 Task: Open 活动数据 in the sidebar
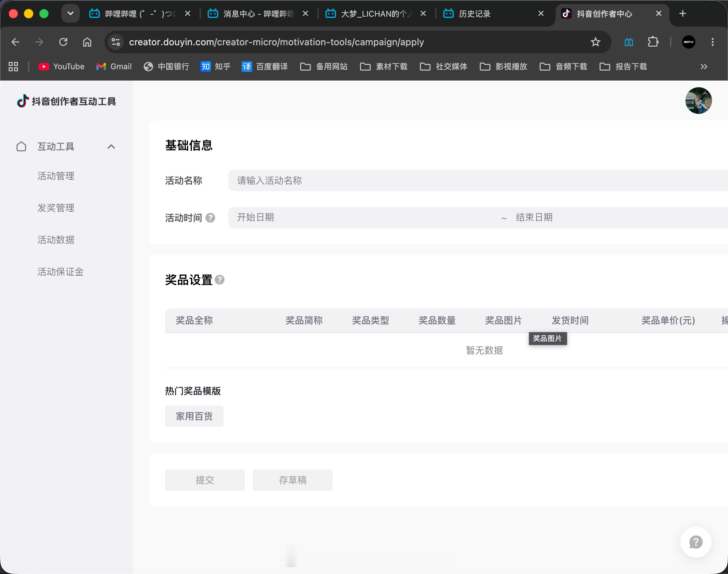(56, 240)
